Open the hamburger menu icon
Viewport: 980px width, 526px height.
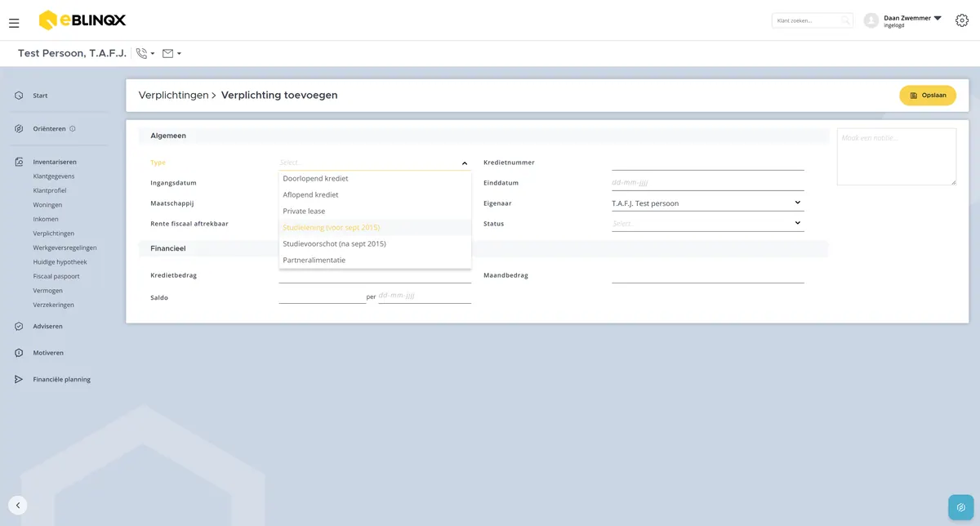14,23
